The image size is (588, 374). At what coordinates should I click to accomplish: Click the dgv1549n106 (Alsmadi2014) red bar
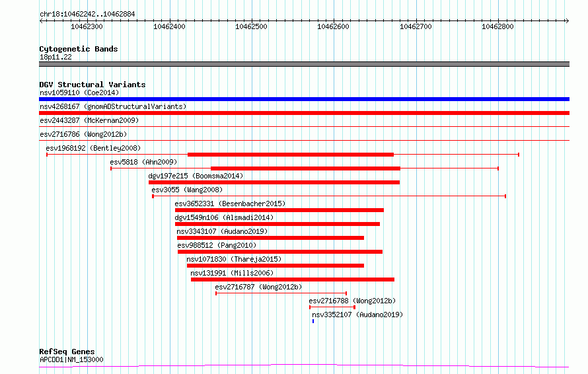(277, 224)
